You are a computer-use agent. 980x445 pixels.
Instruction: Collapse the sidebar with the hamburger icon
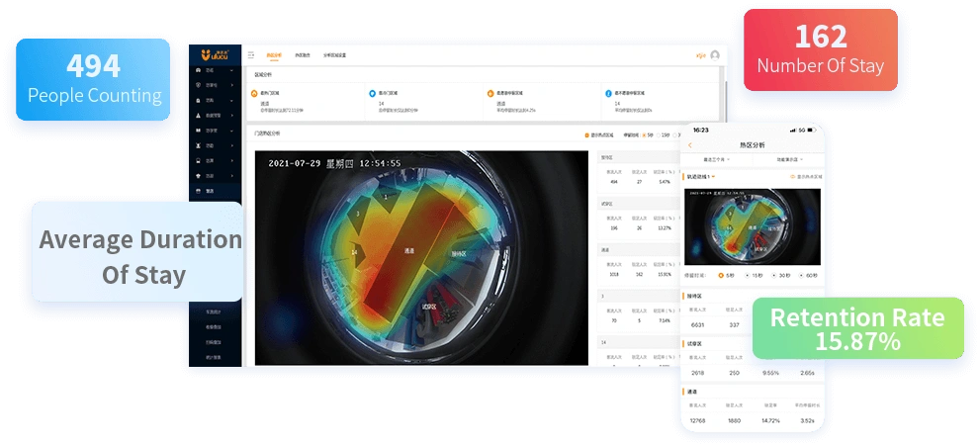[x=251, y=55]
